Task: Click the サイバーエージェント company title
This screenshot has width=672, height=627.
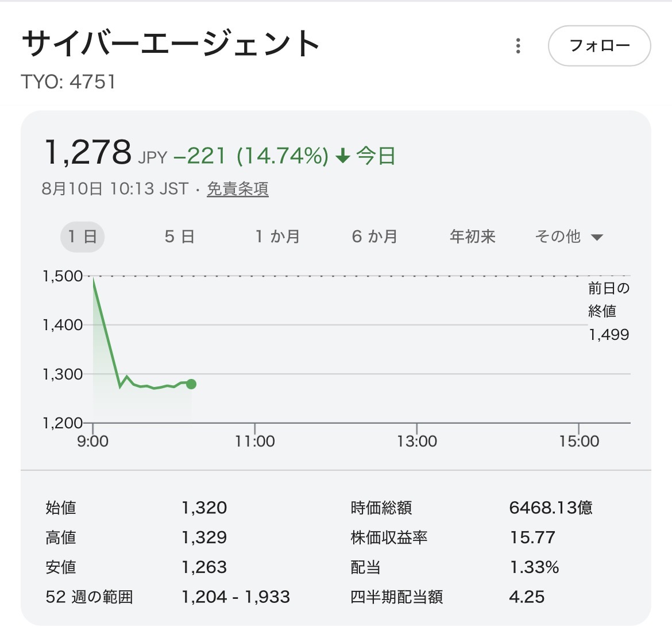Action: tap(171, 43)
